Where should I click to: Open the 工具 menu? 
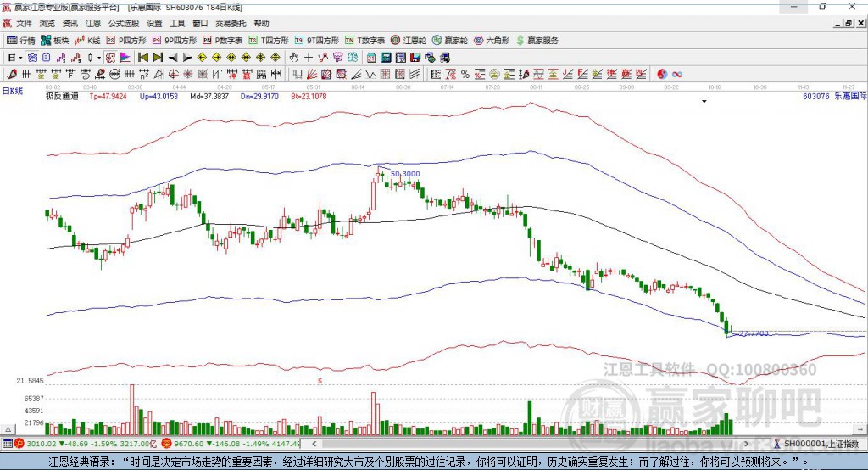177,23
